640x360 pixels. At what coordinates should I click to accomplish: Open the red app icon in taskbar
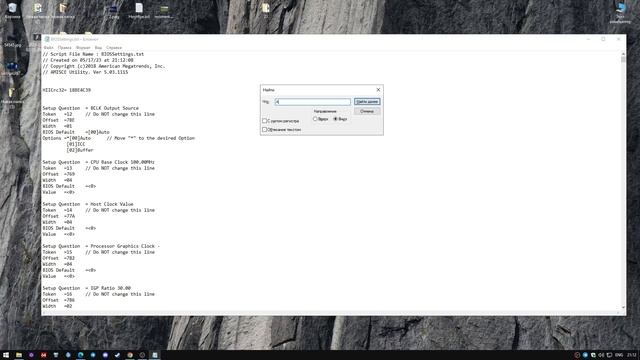pyautogui.click(x=44, y=355)
